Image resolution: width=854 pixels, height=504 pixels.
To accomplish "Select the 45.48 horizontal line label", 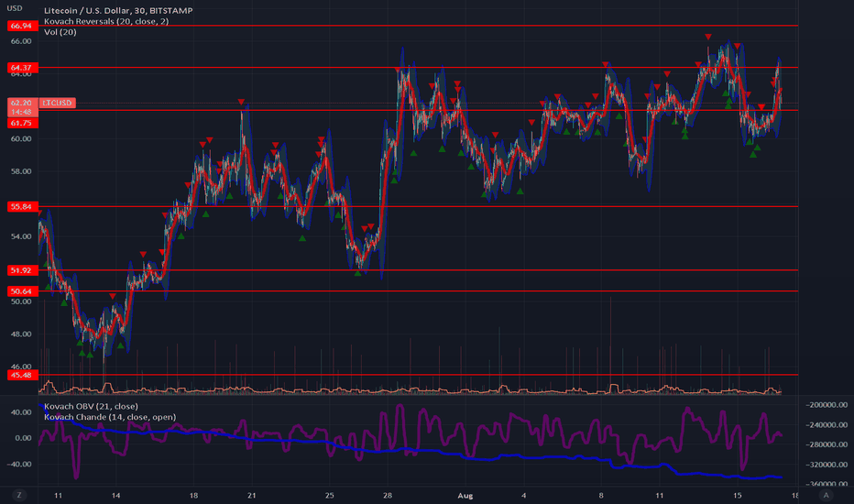I will coord(22,375).
